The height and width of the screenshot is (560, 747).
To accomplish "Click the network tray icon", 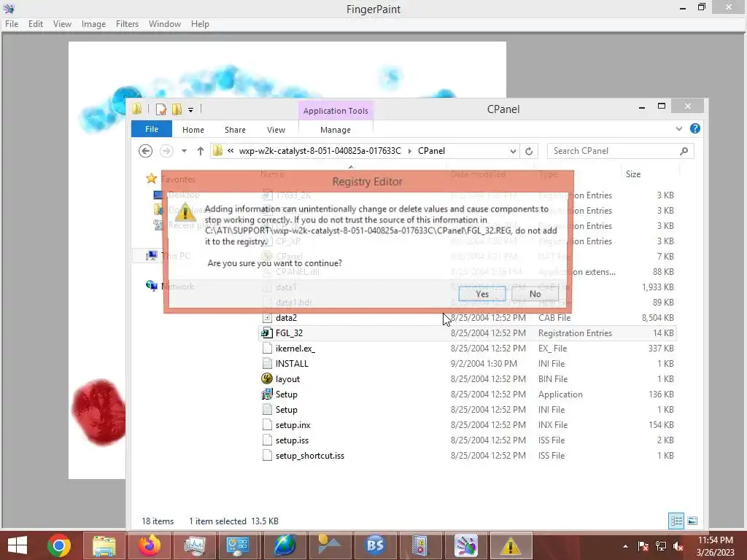I will pyautogui.click(x=661, y=546).
